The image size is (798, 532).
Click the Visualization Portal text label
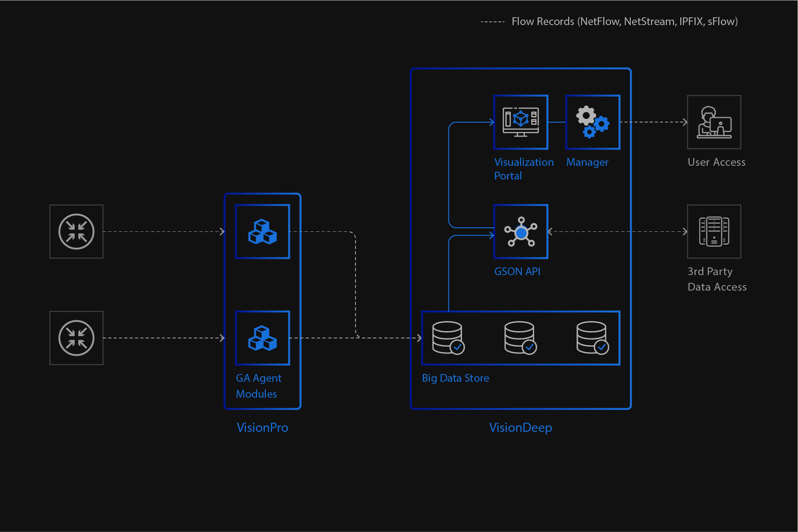pos(524,169)
